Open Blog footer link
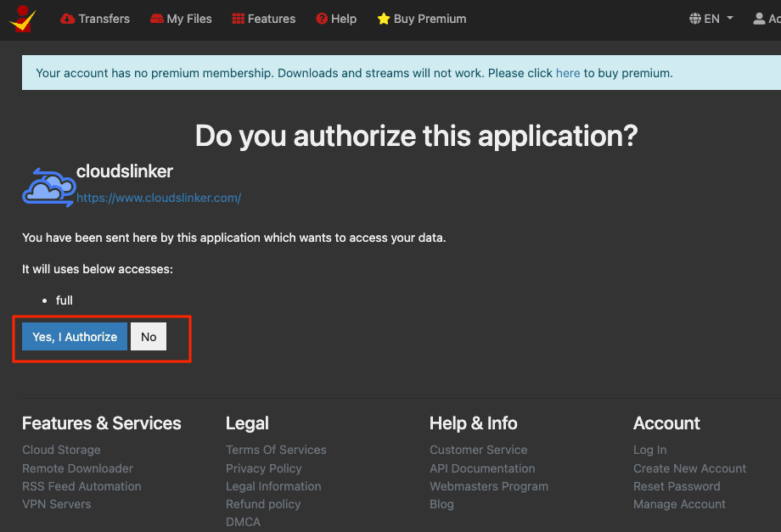 tap(441, 504)
